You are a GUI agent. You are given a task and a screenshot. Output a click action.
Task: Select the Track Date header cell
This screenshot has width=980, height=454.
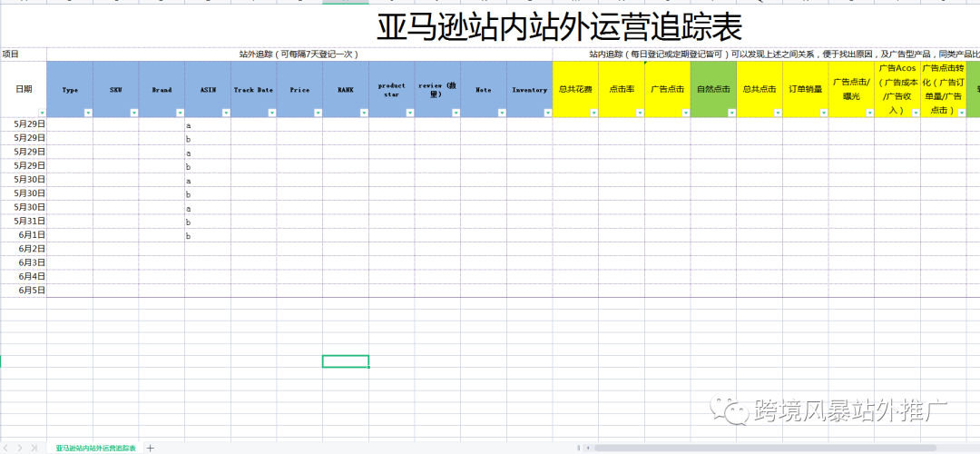coord(254,89)
